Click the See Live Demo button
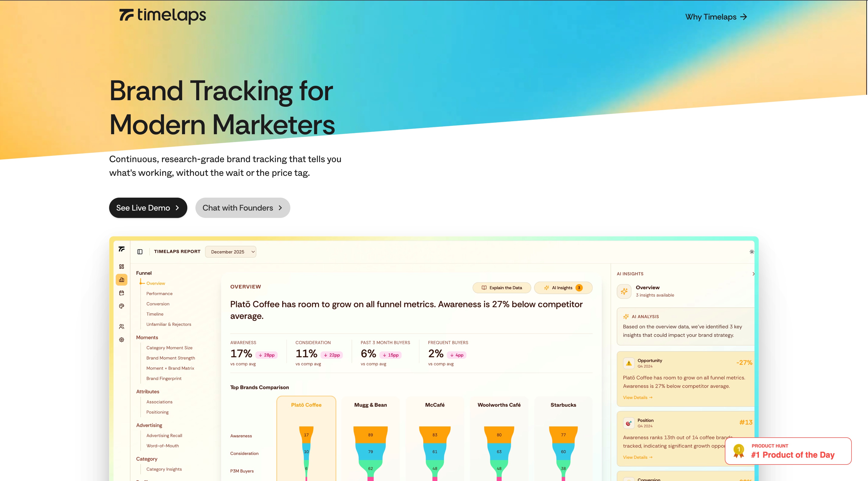The image size is (868, 481). [148, 208]
